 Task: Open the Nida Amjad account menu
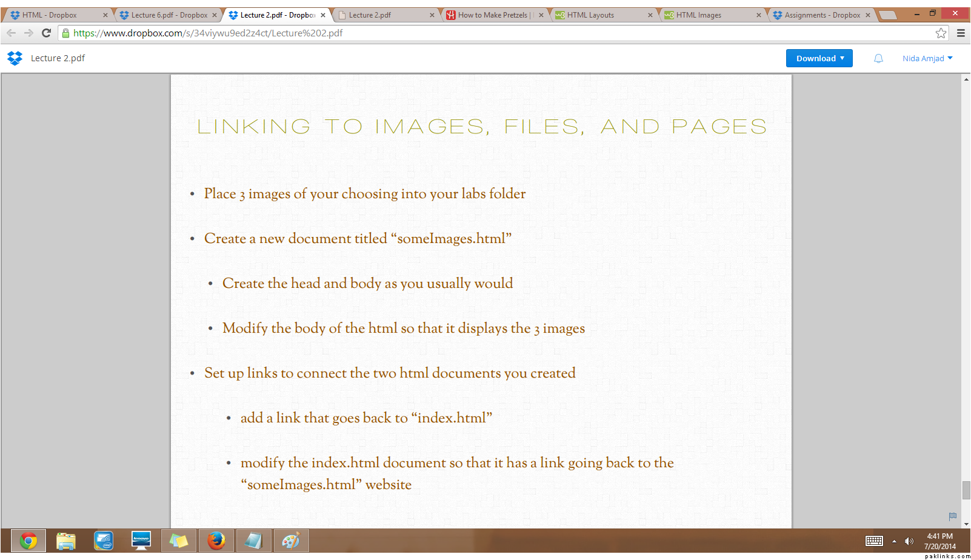point(927,58)
